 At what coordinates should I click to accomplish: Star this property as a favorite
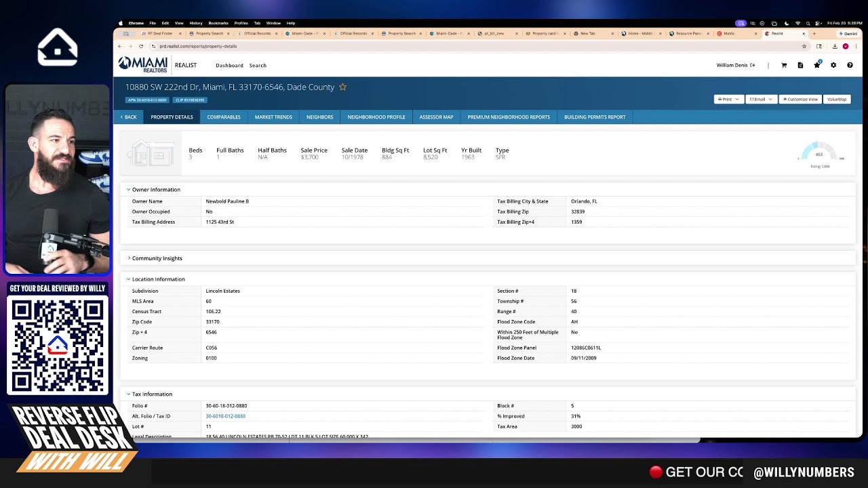[342, 87]
